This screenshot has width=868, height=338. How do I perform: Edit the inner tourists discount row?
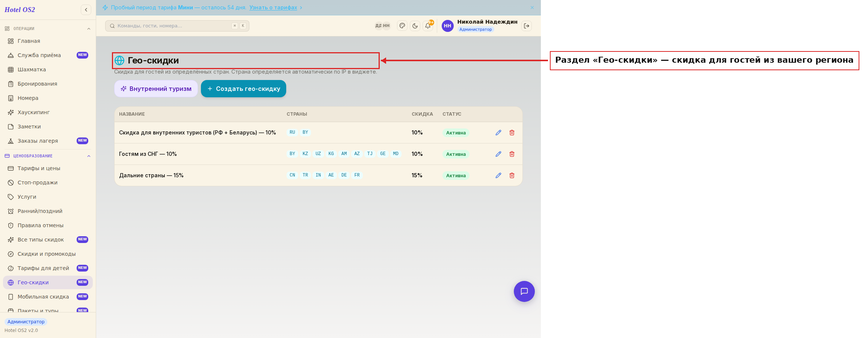(498, 133)
